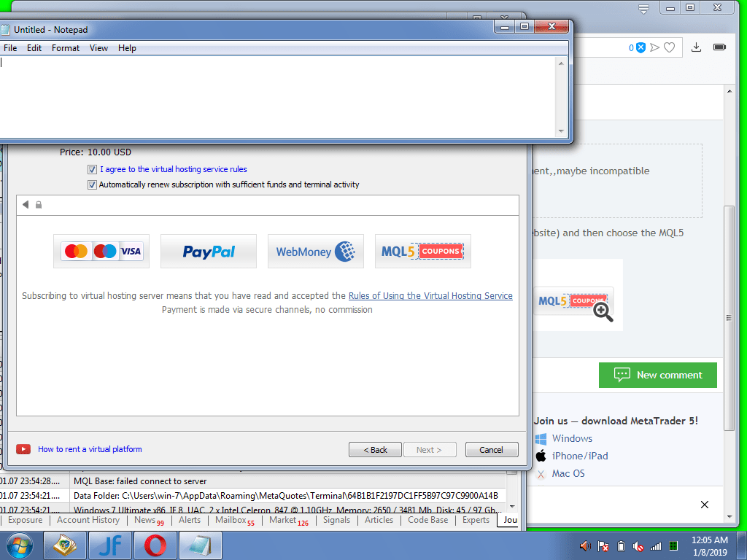Switch to Code Base tab
The image size is (747, 560).
pyautogui.click(x=427, y=520)
